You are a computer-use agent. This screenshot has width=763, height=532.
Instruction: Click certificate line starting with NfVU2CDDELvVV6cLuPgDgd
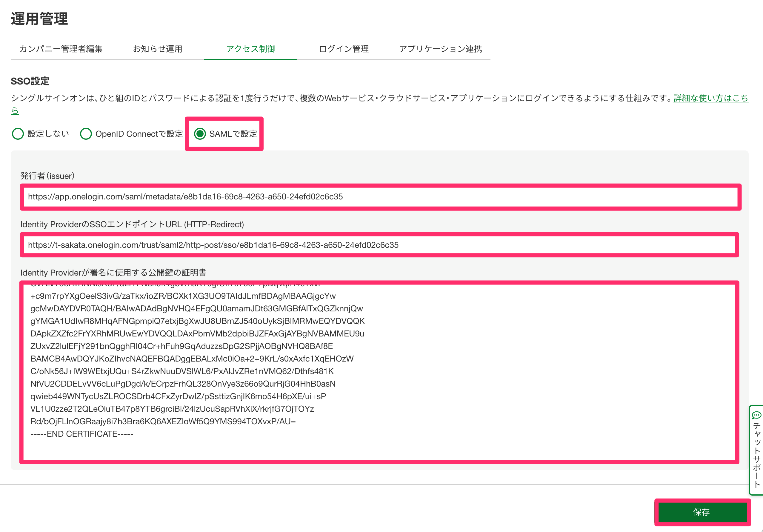183,384
